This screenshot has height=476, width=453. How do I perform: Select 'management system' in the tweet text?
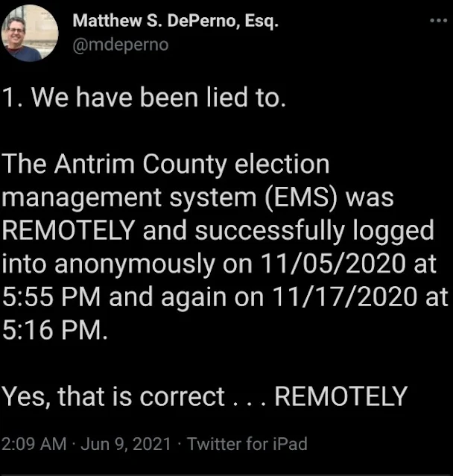130,198
